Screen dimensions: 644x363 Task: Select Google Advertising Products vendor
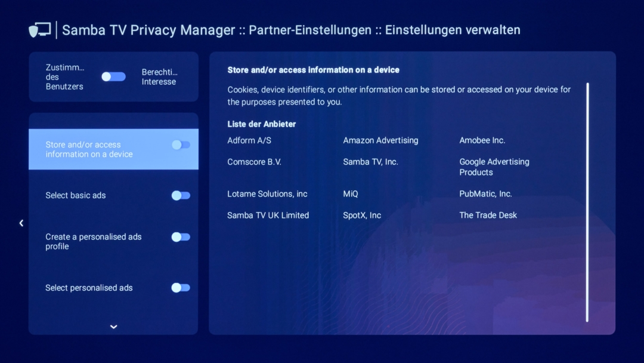494,167
